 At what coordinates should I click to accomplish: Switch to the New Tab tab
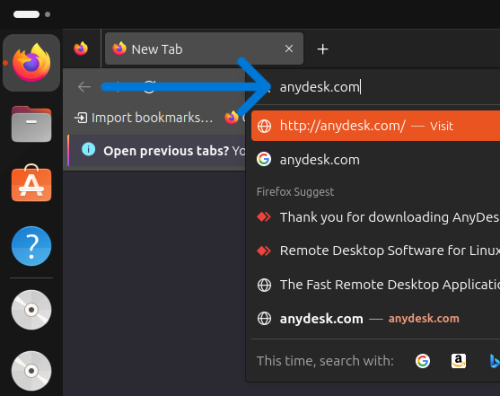click(x=204, y=49)
